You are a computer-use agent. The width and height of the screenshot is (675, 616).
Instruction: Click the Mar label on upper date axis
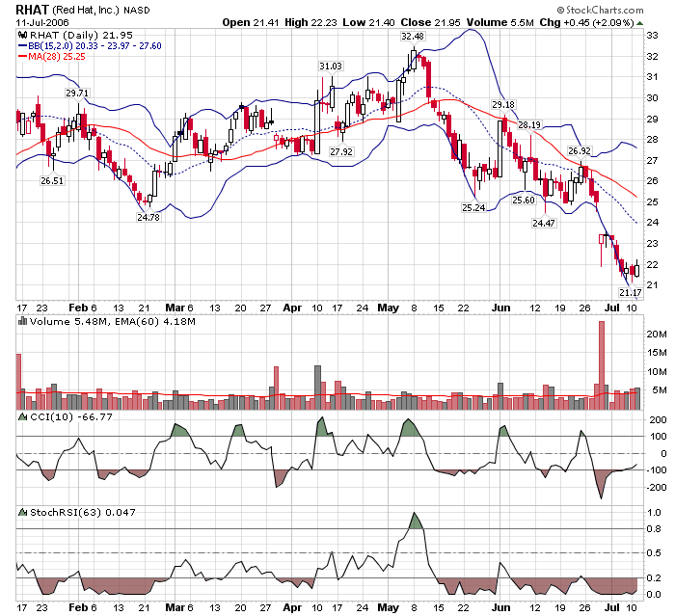click(175, 308)
